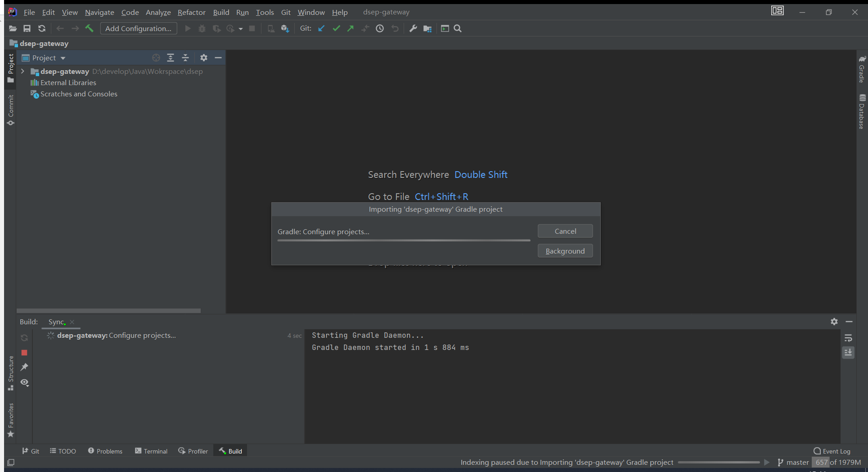Open the Terminal tool window
This screenshot has height=472, width=868.
tap(151, 451)
